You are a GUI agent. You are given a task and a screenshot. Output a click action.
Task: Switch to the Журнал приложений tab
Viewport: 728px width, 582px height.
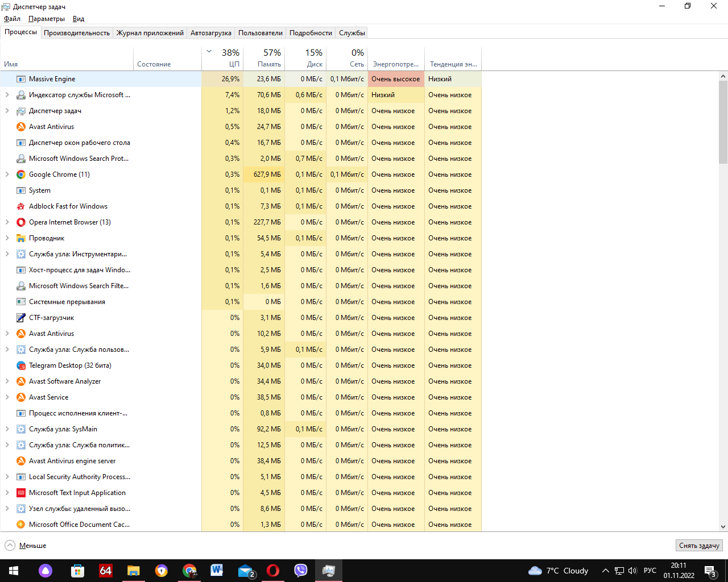click(x=150, y=33)
